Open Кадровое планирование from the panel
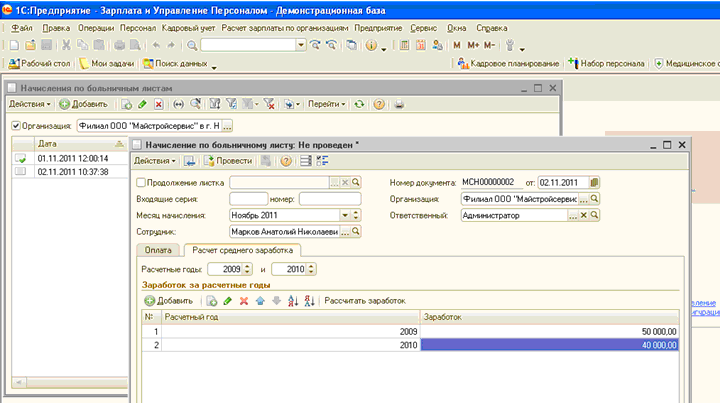Screen dimensions: 720x403 tap(509, 64)
